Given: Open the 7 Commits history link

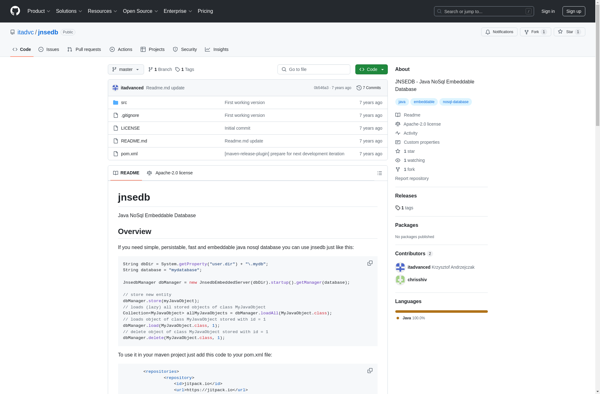Looking at the screenshot, I should pyautogui.click(x=368, y=88).
